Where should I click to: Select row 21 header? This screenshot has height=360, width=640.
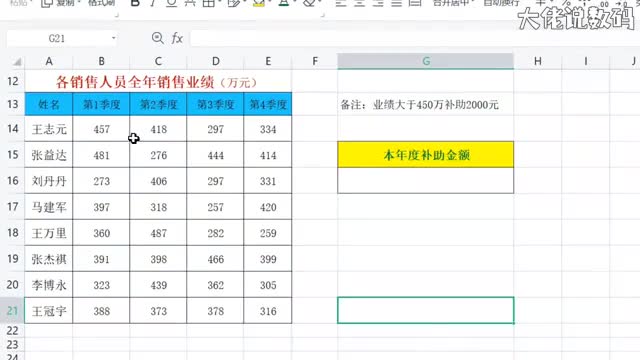12,311
